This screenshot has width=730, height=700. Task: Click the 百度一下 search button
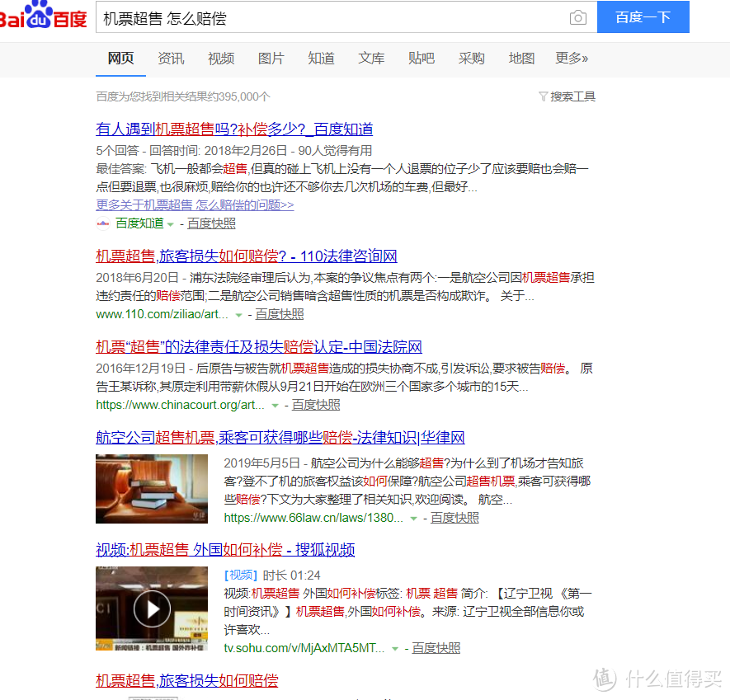[x=643, y=17]
